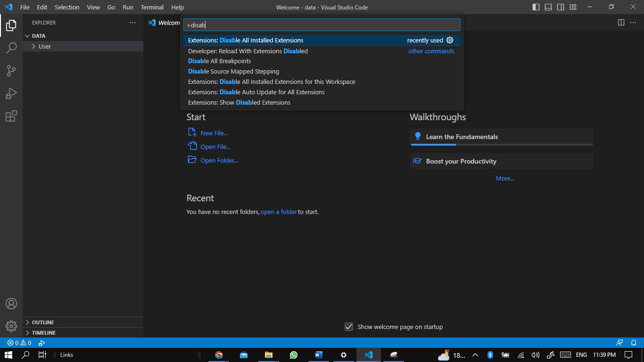Open the Terminal menu
Screen dimensions: 644x362
tap(152, 7)
